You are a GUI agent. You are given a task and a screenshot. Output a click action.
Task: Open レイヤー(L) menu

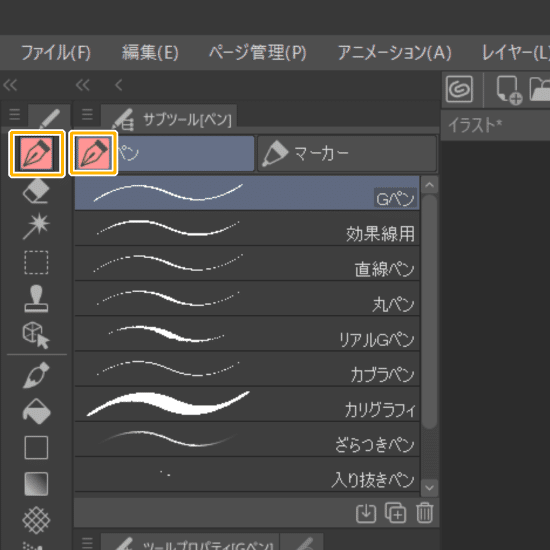pos(516,53)
